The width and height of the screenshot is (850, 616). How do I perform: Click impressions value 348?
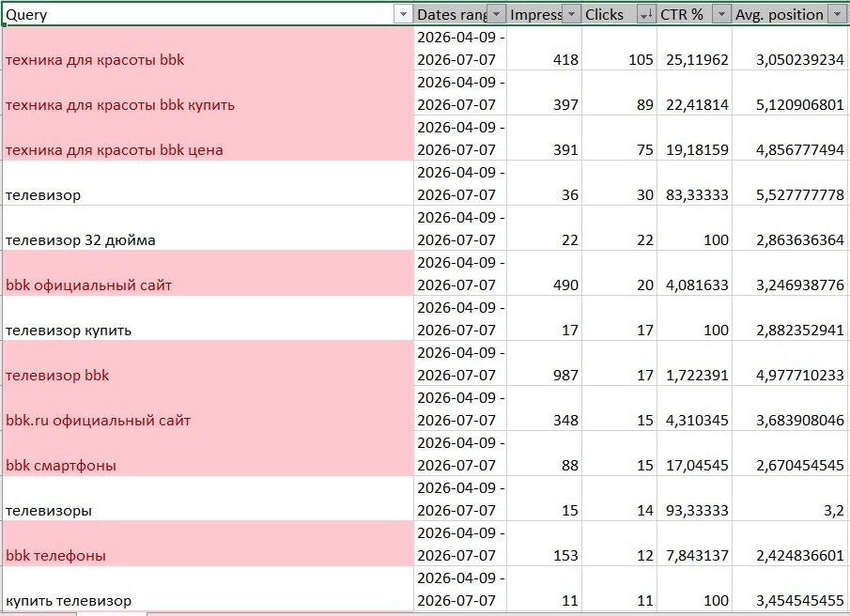pos(544,408)
